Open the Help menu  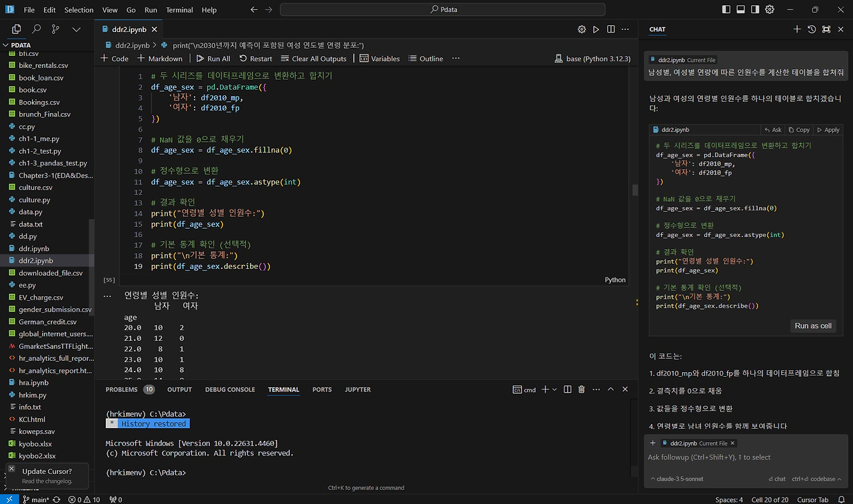point(209,10)
